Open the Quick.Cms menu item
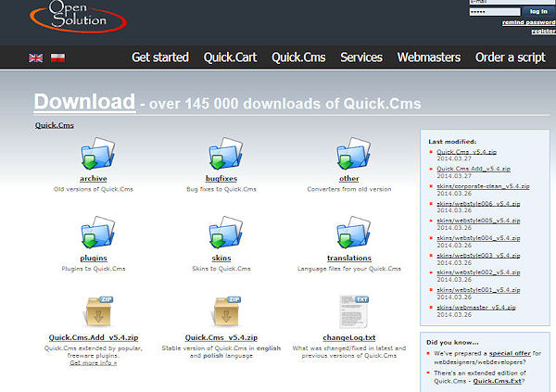The width and height of the screenshot is (556, 392). click(298, 57)
